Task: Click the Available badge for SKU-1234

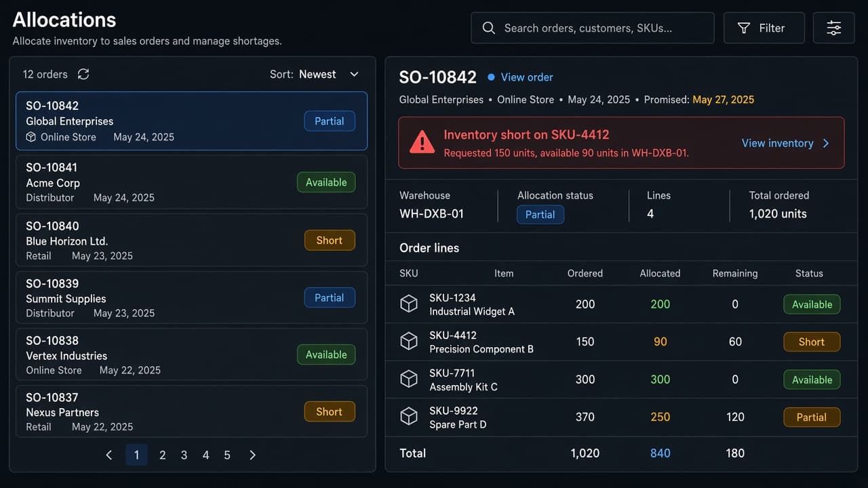Action: (x=812, y=304)
